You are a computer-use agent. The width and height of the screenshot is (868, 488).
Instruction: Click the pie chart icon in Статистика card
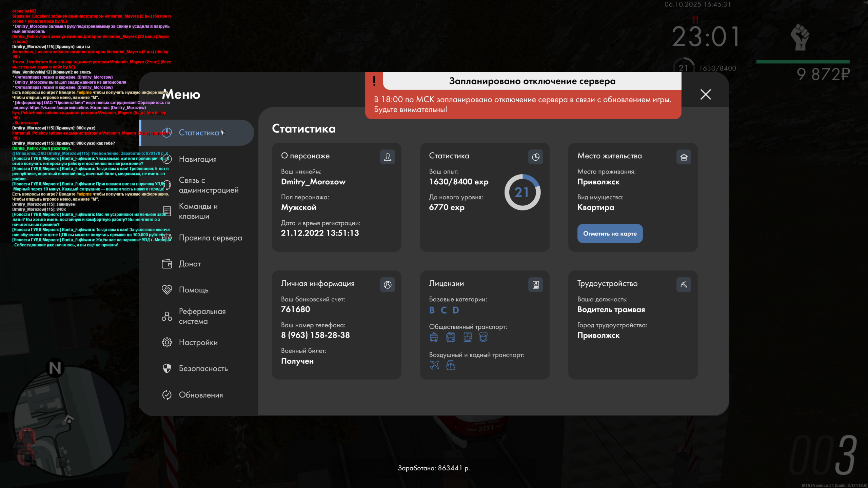point(535,157)
